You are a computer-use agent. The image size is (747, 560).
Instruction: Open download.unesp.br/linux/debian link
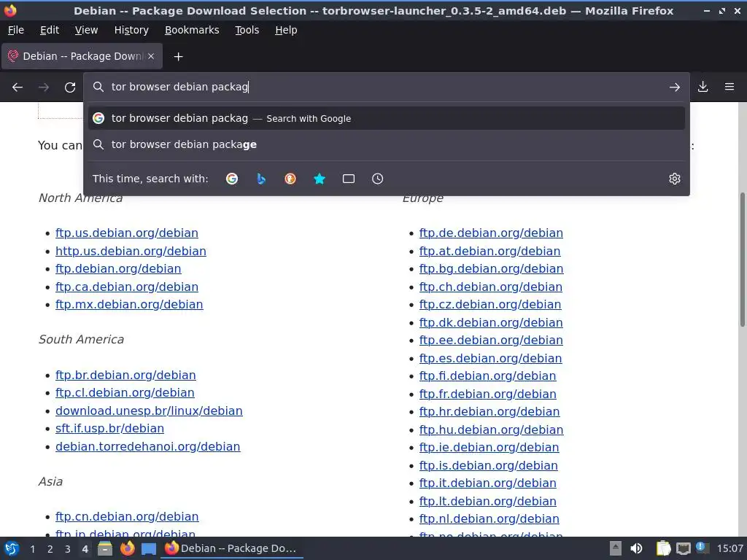(x=149, y=411)
